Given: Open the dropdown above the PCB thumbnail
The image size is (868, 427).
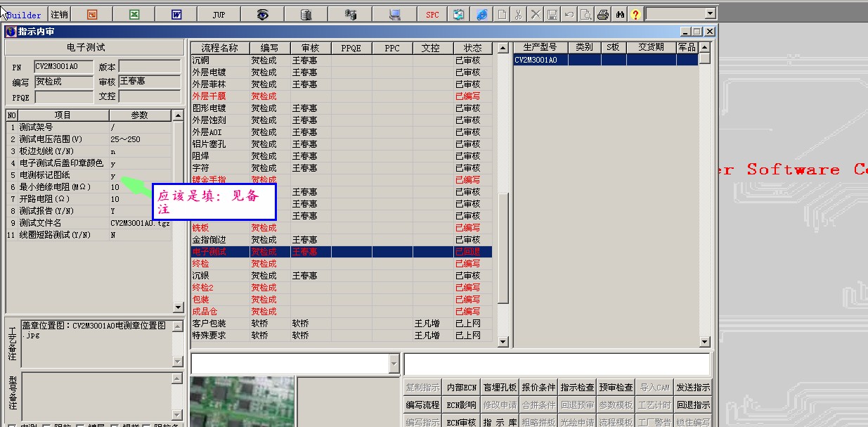Looking at the screenshot, I should (394, 364).
